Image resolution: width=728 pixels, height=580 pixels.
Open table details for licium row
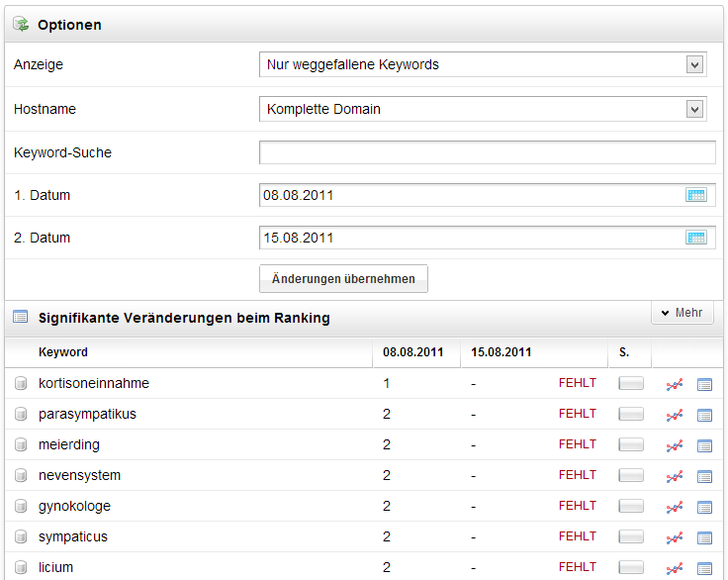tap(705, 568)
